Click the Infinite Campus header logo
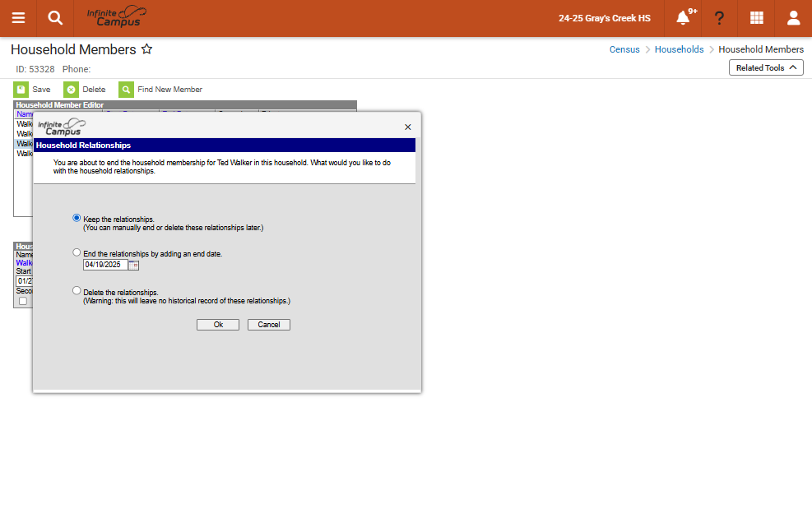812x527 pixels. 117,17
